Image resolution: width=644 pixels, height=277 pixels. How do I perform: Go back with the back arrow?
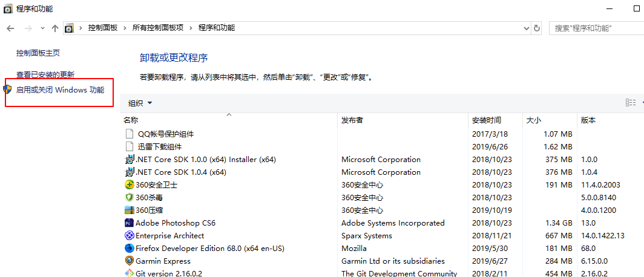tap(10, 28)
